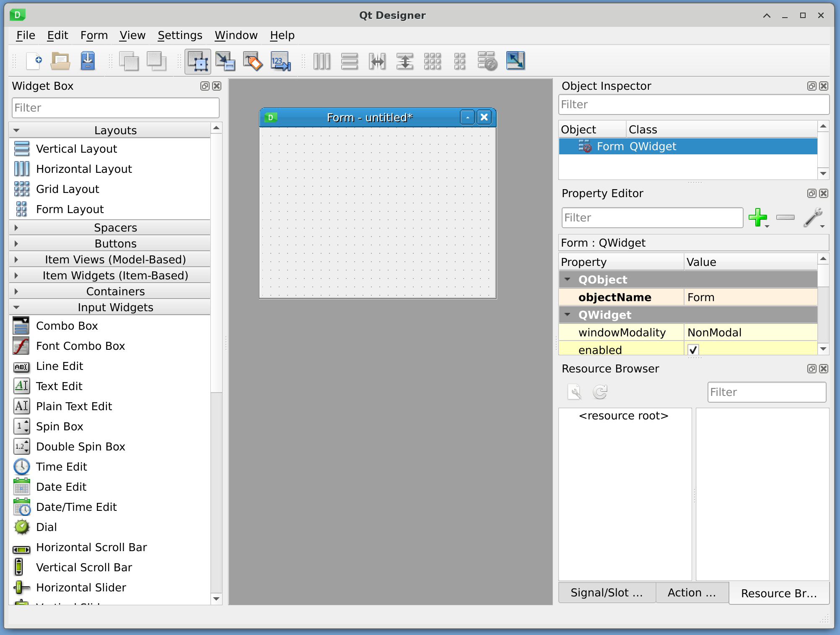Open the Form menu

click(x=94, y=35)
